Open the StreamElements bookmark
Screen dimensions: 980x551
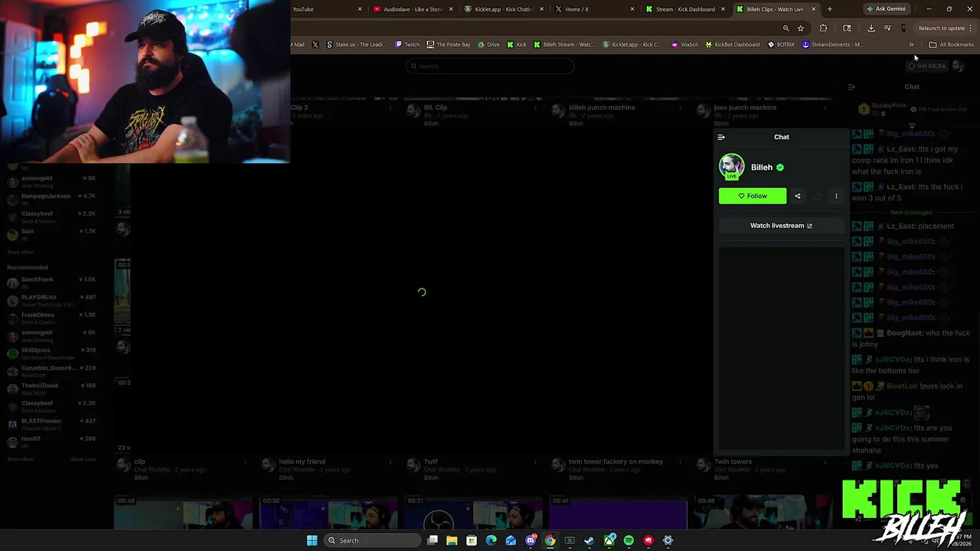tap(832, 44)
